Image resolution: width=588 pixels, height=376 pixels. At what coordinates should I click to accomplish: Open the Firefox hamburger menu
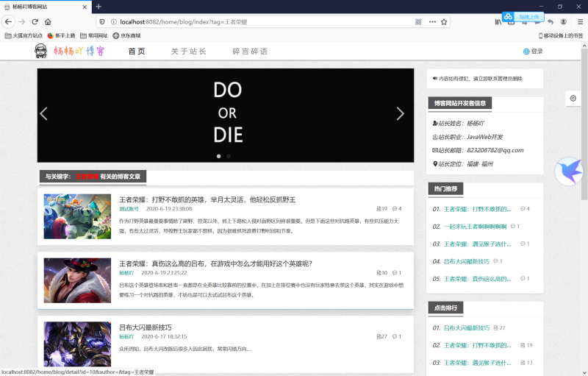tap(580, 22)
